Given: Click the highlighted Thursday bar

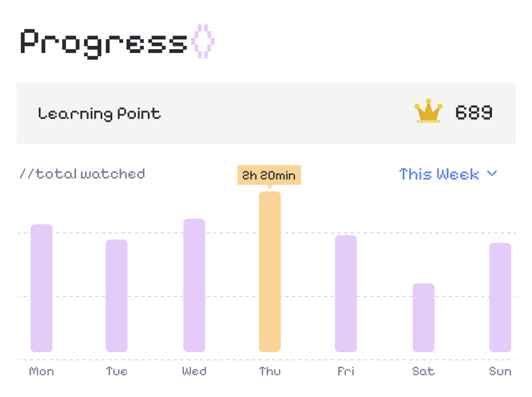Looking at the screenshot, I should click(x=270, y=272).
